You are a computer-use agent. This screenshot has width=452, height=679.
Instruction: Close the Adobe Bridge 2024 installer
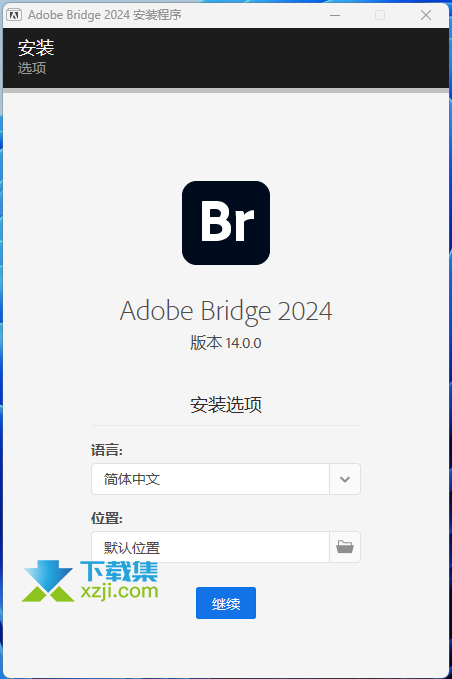point(426,15)
